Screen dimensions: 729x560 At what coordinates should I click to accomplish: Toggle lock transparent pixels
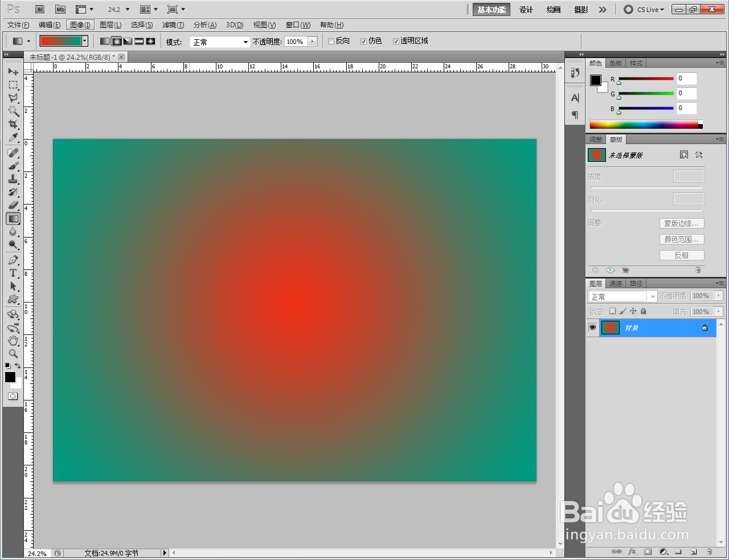[x=612, y=311]
